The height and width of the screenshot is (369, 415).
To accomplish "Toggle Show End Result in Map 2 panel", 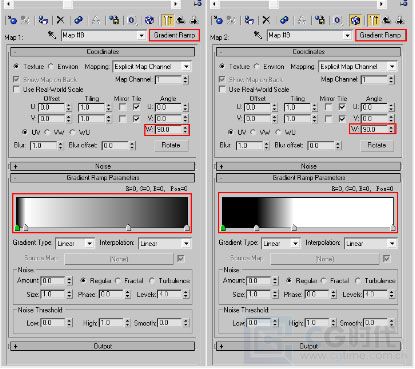I will (x=374, y=21).
